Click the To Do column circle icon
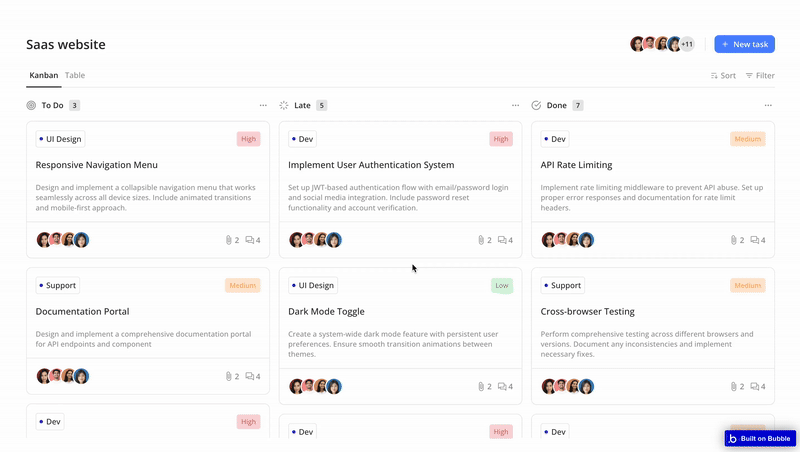 pos(31,105)
